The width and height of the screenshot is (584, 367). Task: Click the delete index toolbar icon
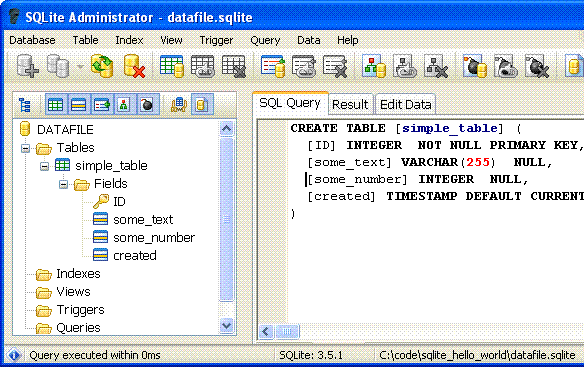pyautogui.click(x=335, y=66)
